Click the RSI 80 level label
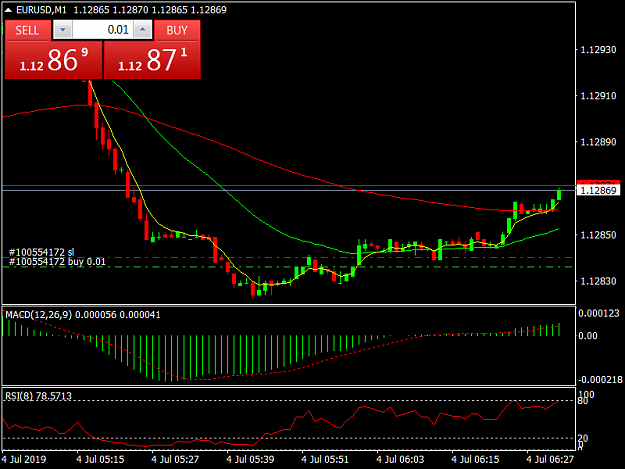Viewport: 625px width, 469px height. [583, 400]
